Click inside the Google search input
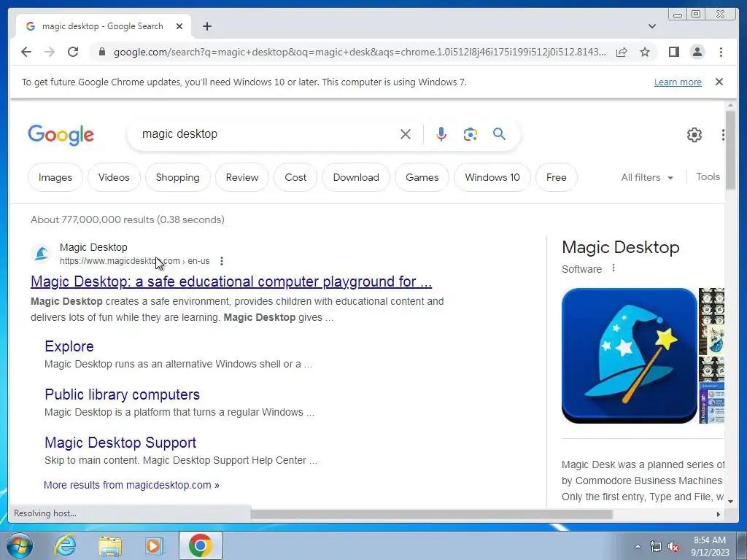Image resolution: width=747 pixels, height=560 pixels. 267,134
